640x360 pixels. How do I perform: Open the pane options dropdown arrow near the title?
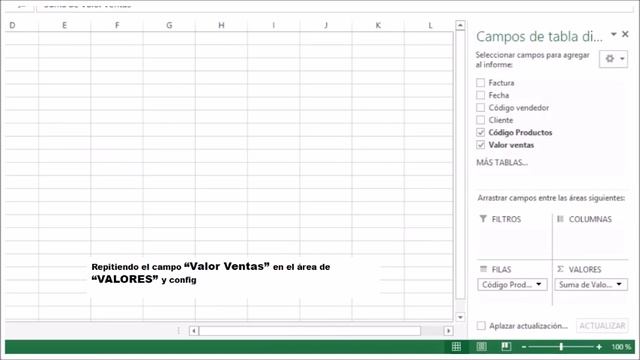coord(613,34)
